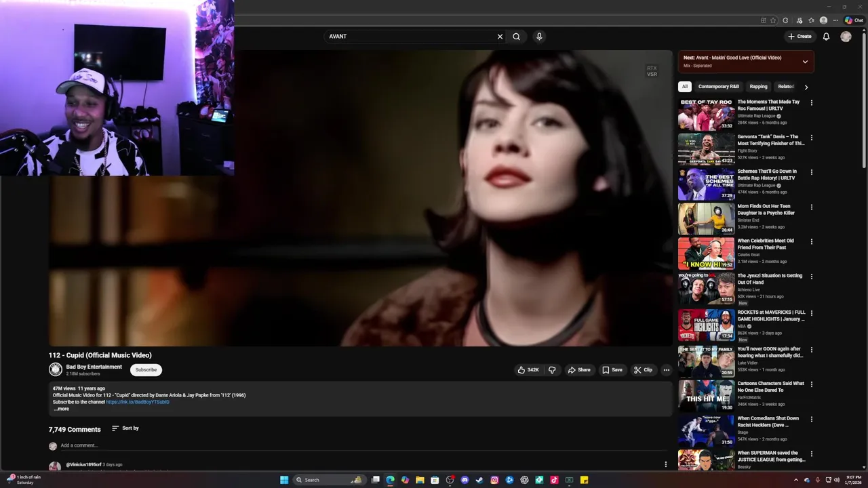Click the Windows taskbar Search box
868x488 pixels.
[x=330, y=480]
